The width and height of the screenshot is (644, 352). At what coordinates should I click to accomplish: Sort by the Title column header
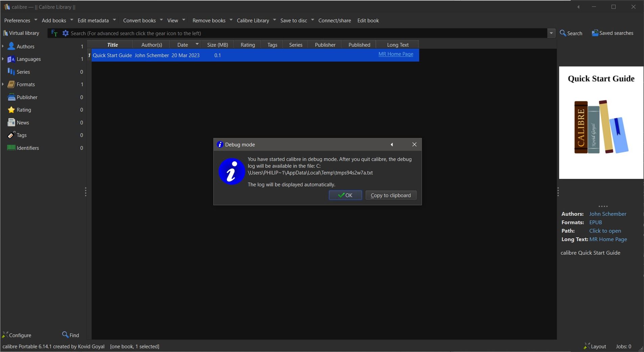point(113,45)
